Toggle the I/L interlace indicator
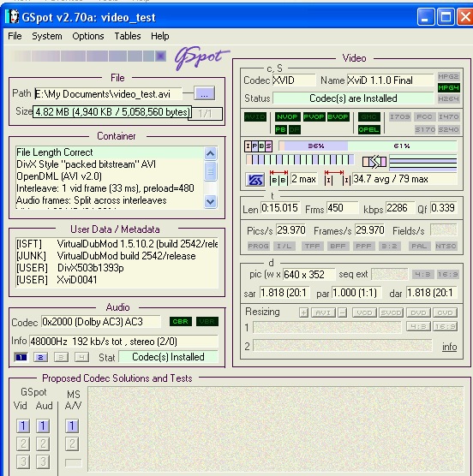Viewport: 473px width, 476px height. pos(284,246)
